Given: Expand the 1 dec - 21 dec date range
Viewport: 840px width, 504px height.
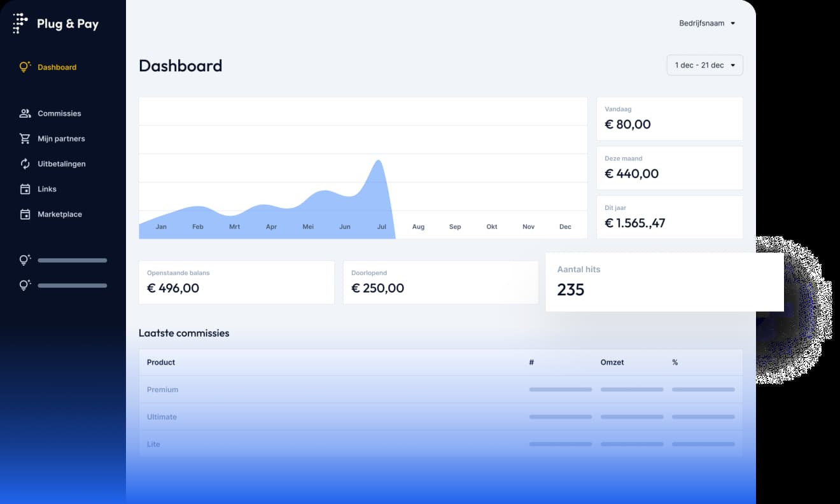Looking at the screenshot, I should [704, 65].
